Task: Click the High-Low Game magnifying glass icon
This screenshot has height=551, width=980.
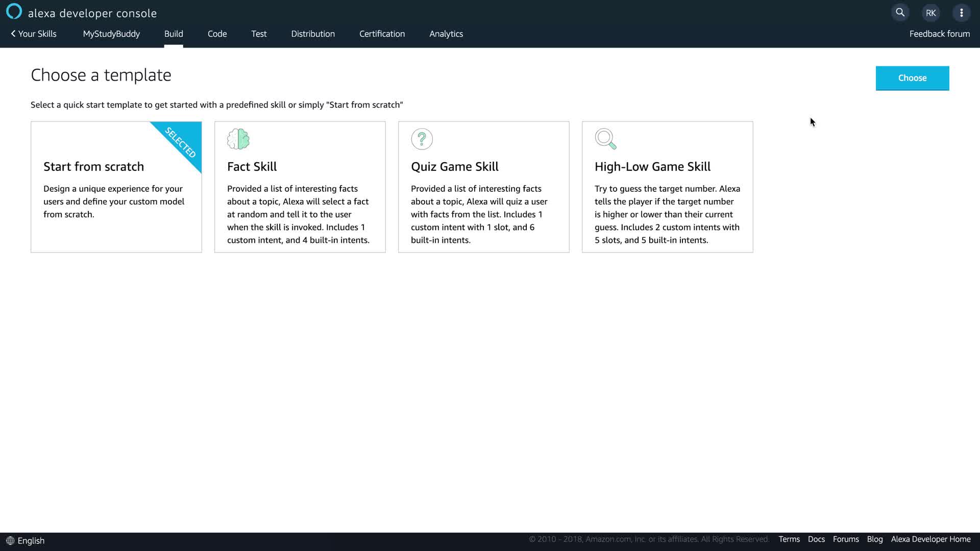Action: point(606,139)
